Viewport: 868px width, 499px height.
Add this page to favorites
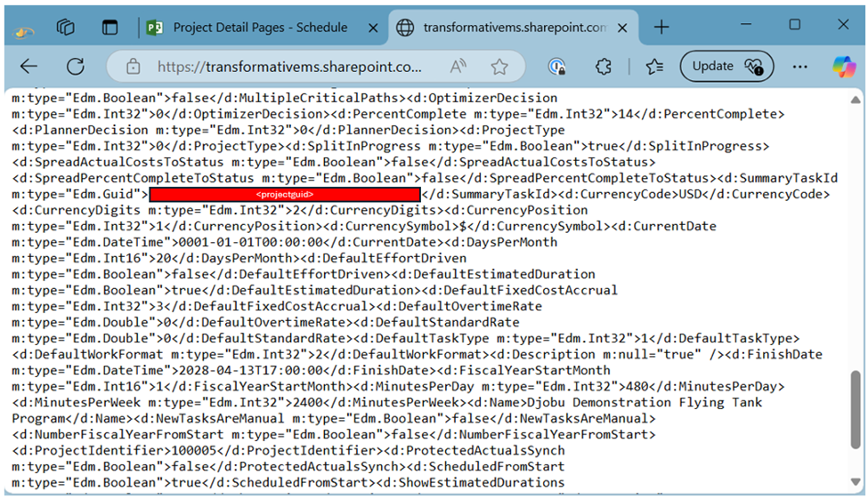pyautogui.click(x=499, y=67)
